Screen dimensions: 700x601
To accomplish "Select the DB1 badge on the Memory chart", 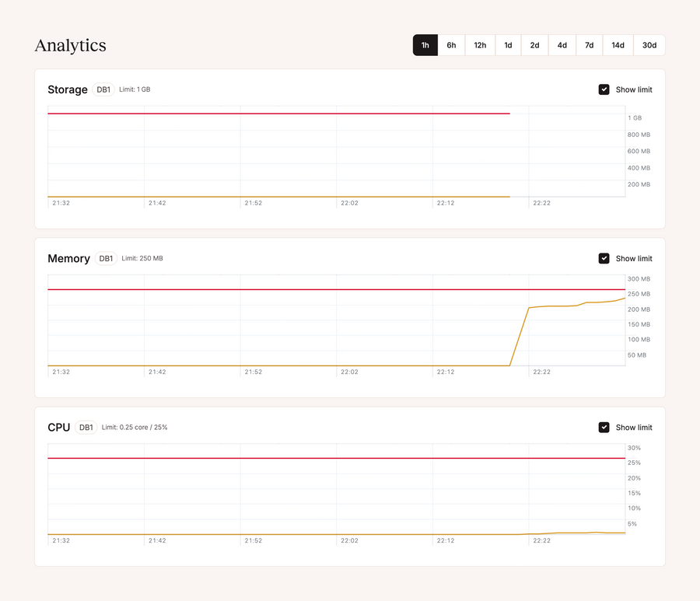I will 106,258.
